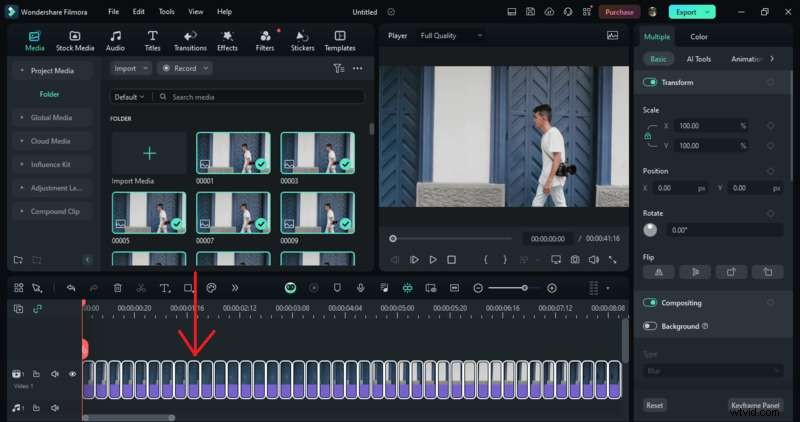Click the timeline zoom slider handle

point(524,288)
